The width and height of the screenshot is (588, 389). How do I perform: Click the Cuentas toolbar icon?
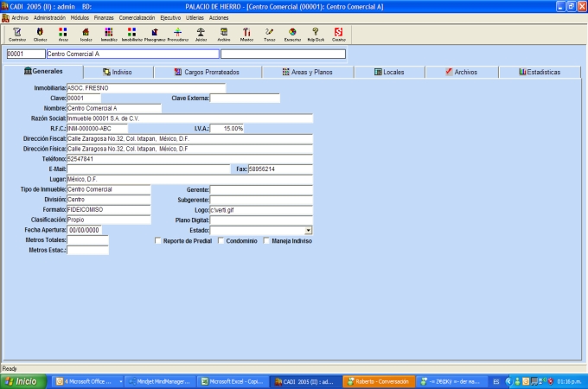point(338,34)
